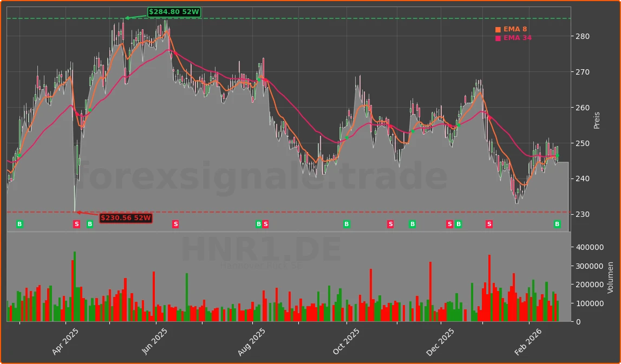Click the green B marker at October 2025

pyautogui.click(x=347, y=224)
